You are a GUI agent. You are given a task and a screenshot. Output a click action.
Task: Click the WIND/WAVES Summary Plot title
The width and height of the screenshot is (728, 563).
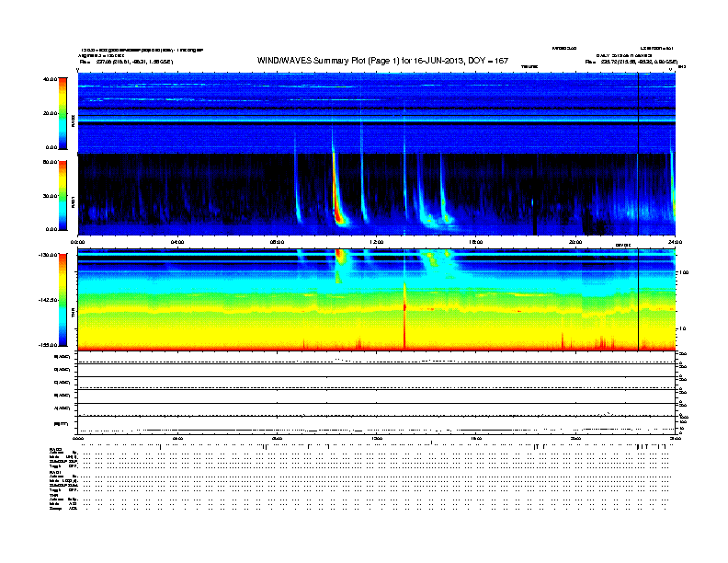(382, 61)
